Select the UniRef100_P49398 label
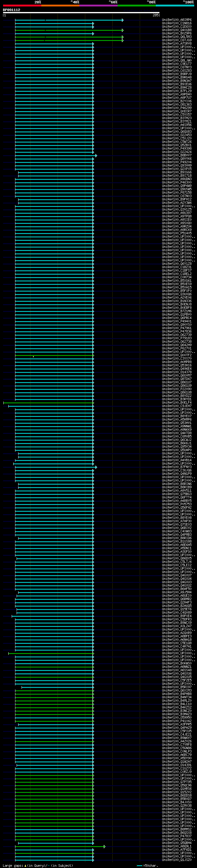This screenshot has width=197, height=868. click(x=177, y=149)
